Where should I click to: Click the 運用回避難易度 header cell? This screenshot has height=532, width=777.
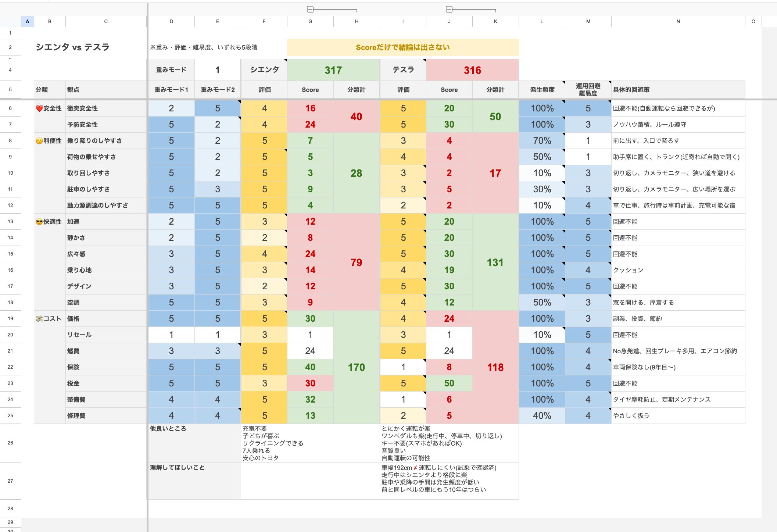pos(588,90)
